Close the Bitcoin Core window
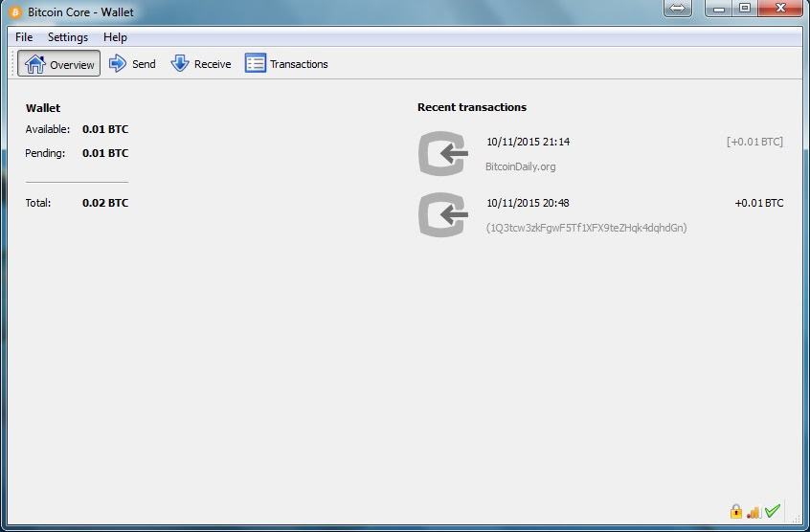810x532 pixels. coord(780,9)
